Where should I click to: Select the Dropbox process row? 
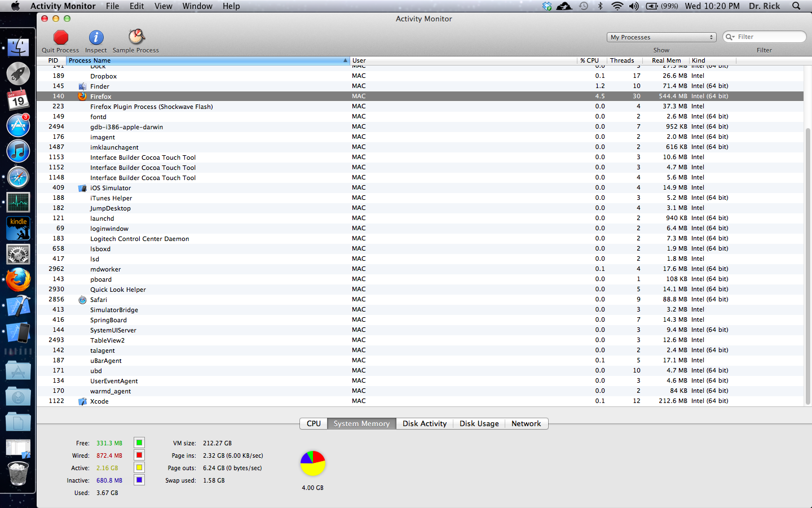tap(420, 76)
